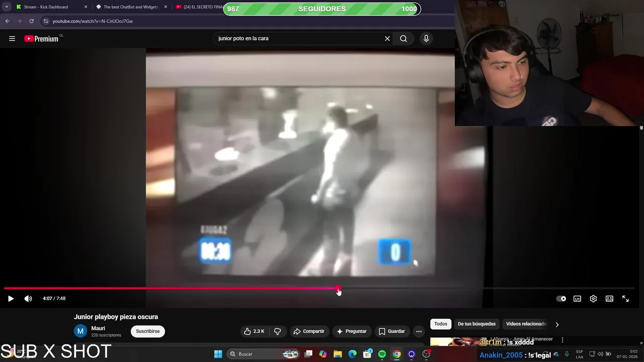
Task: Select the De tus búsquedas chip
Action: pos(476,324)
